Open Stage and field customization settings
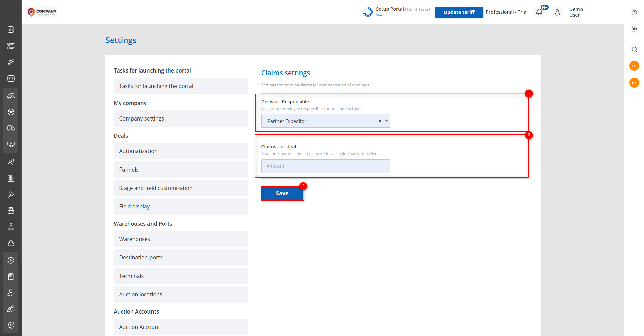This screenshot has height=336, width=644. click(x=180, y=188)
